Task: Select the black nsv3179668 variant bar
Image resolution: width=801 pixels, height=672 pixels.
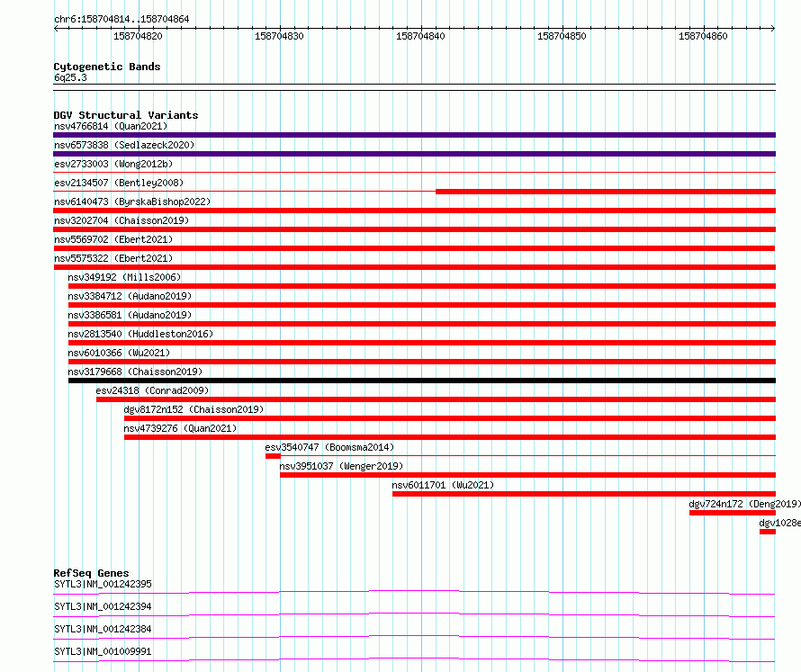Action: tap(422, 381)
